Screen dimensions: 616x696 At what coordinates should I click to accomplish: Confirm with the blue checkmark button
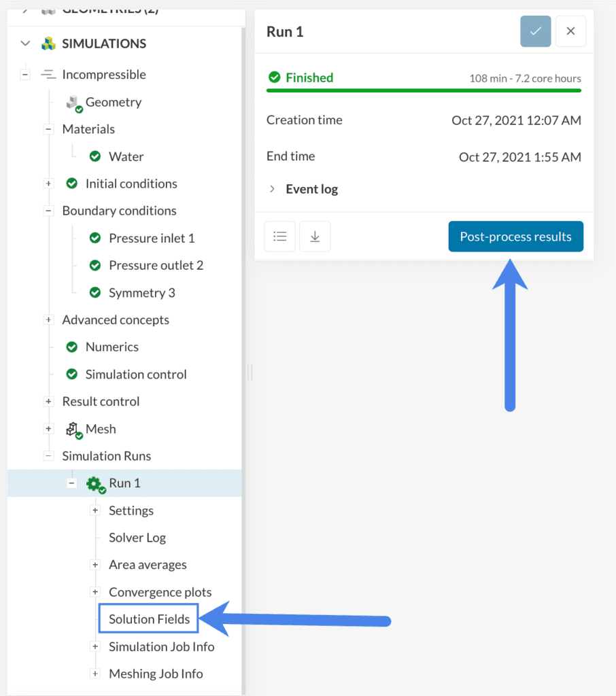point(535,31)
